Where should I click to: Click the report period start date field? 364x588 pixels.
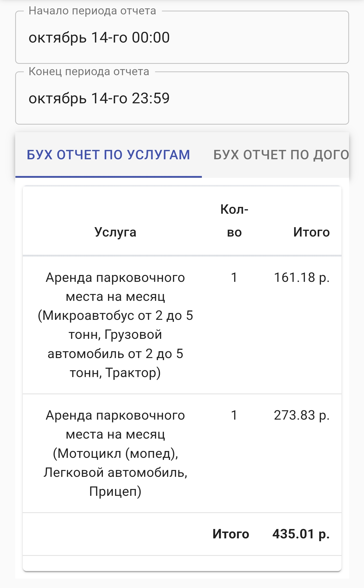[x=182, y=37]
